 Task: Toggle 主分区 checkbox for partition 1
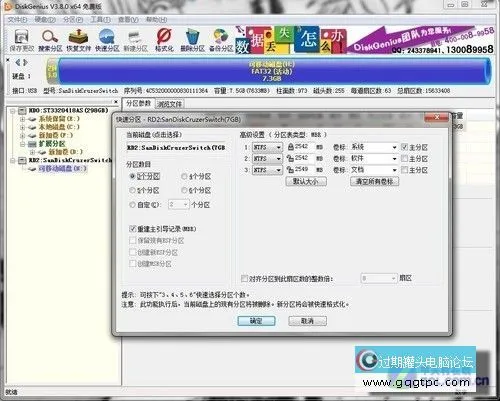click(404, 147)
